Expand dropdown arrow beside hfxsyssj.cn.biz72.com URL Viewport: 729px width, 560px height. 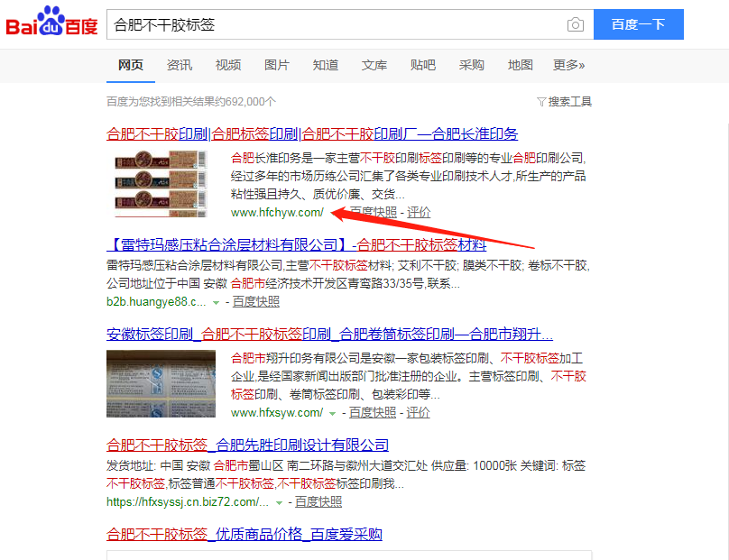279,503
